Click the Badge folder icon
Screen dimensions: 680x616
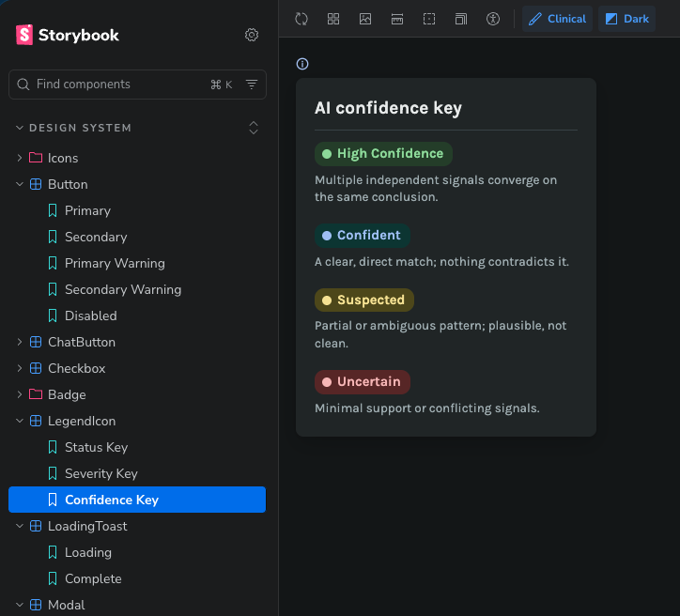[x=36, y=394]
